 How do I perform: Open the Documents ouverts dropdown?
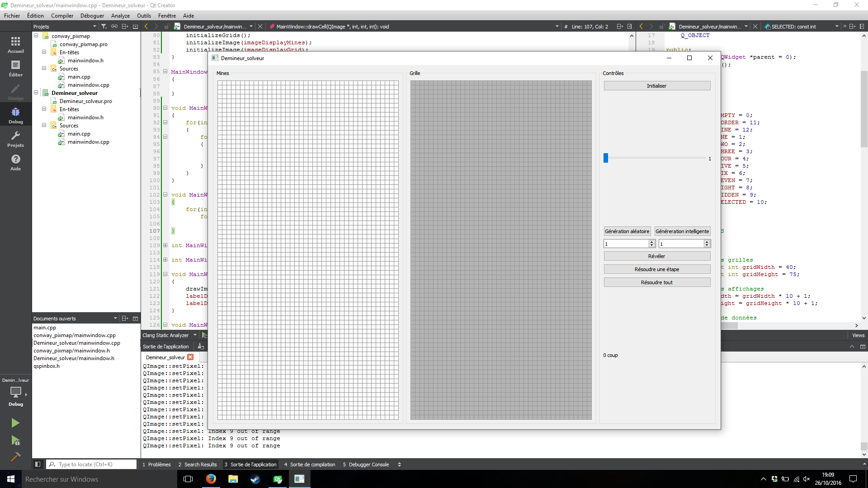tap(116, 319)
